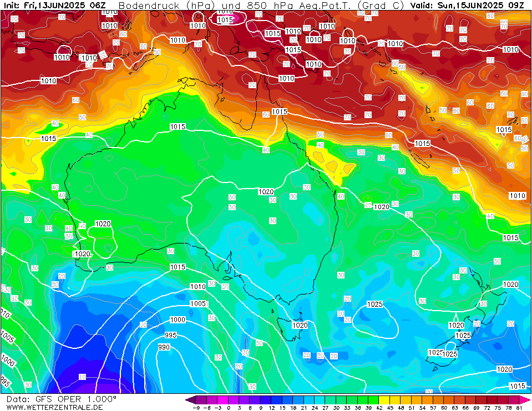Click the golden swatch between 48 and 51
This screenshot has height=411, width=532.
point(406,399)
